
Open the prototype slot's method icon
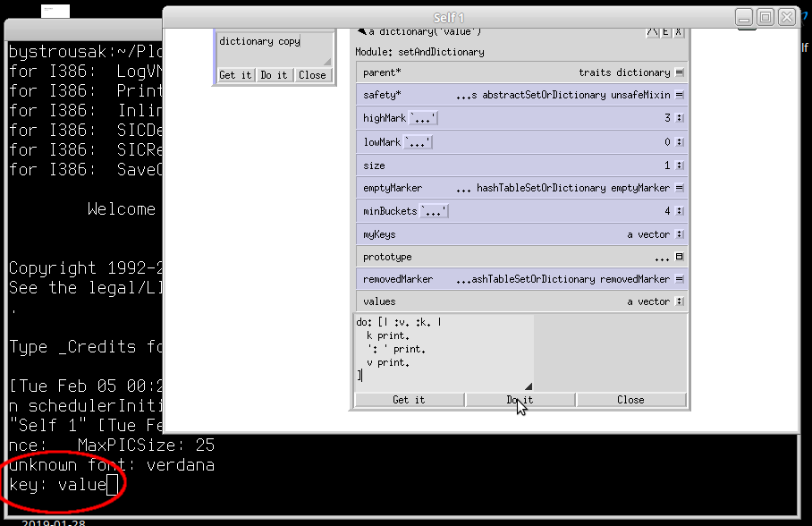coord(680,257)
